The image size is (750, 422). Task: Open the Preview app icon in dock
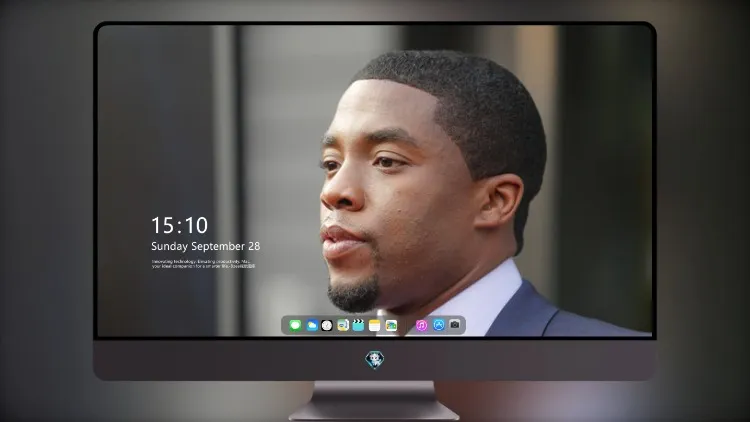tap(343, 325)
